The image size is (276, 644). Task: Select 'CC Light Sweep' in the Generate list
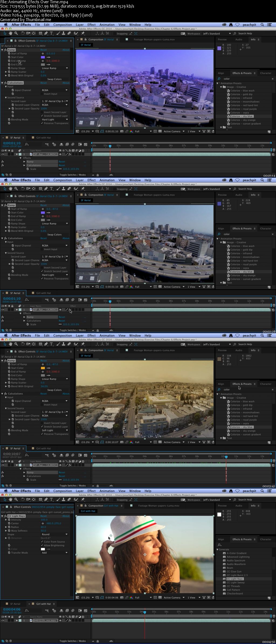(x=236, y=582)
